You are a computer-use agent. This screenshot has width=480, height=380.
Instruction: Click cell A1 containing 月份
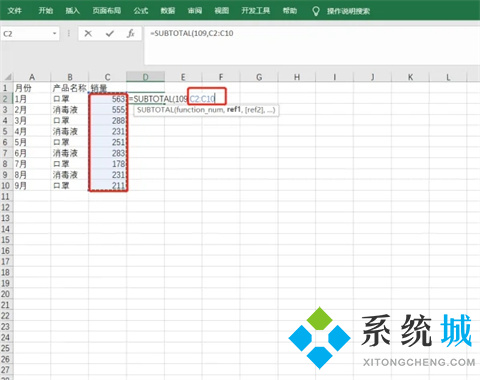[x=32, y=88]
